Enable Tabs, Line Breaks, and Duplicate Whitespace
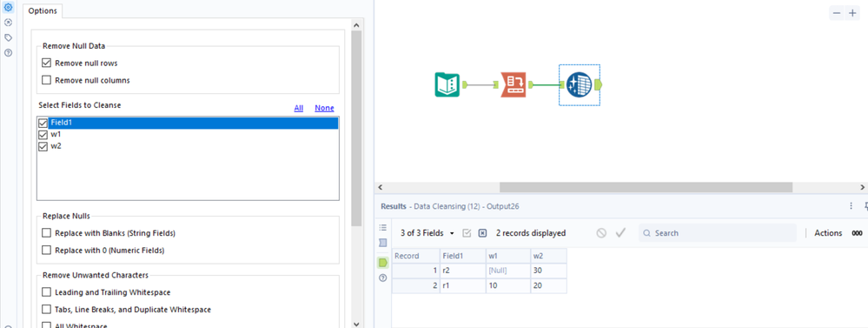 click(47, 310)
